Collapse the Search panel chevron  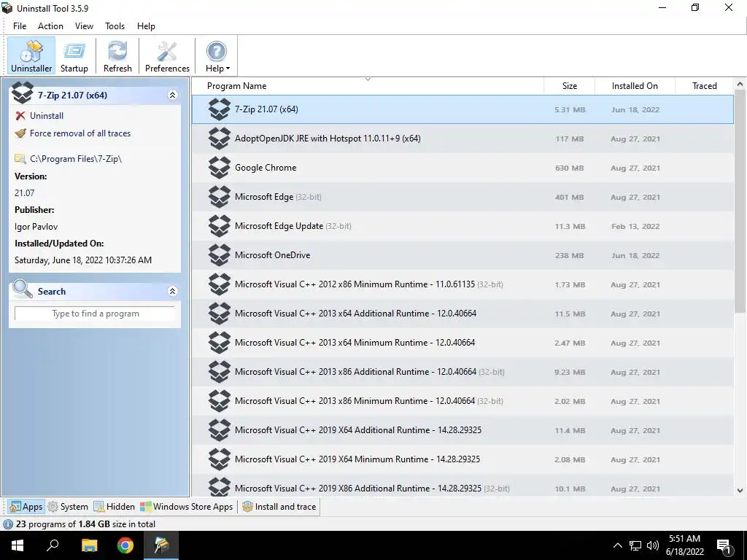point(172,291)
